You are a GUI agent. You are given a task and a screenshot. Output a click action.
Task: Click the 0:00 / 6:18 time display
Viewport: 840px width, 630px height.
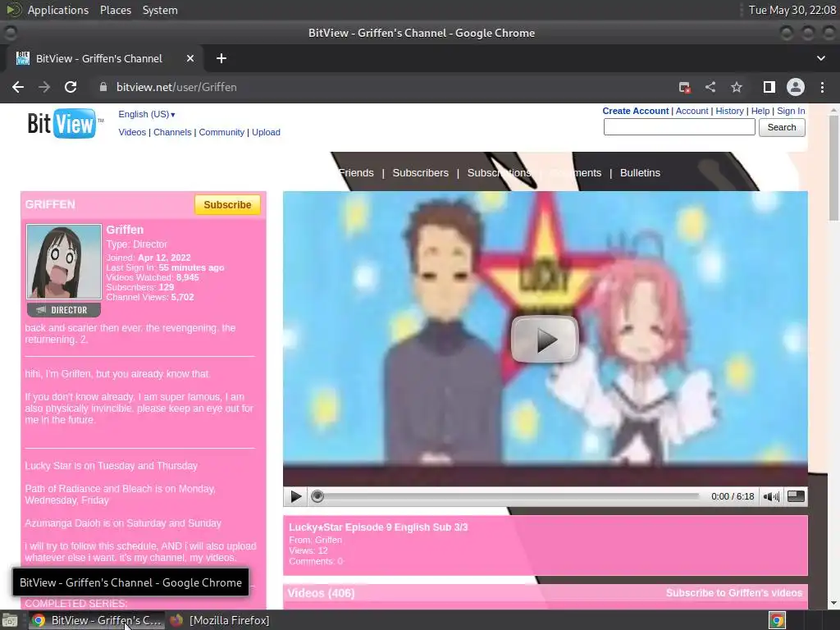[x=733, y=496]
